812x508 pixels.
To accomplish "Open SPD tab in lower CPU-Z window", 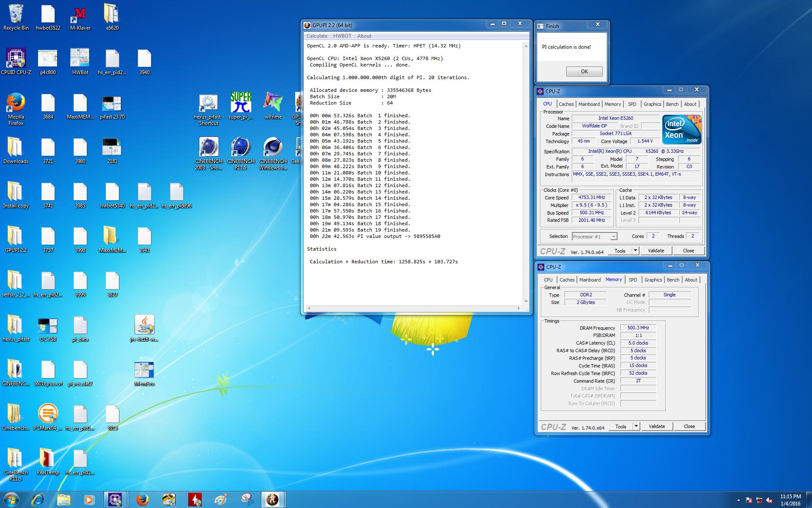I will [633, 280].
